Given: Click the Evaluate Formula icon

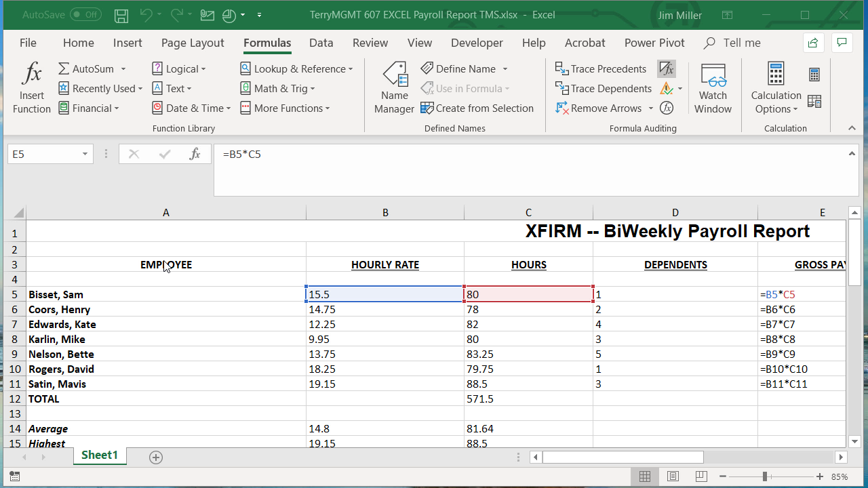Looking at the screenshot, I should click(667, 108).
